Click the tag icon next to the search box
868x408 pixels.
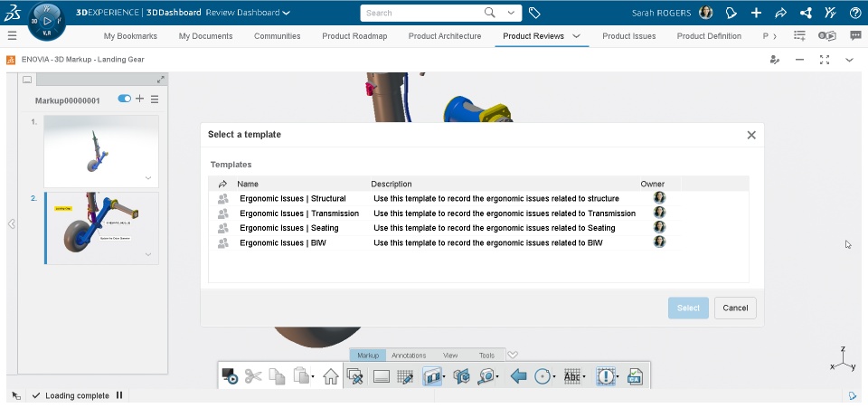[534, 13]
